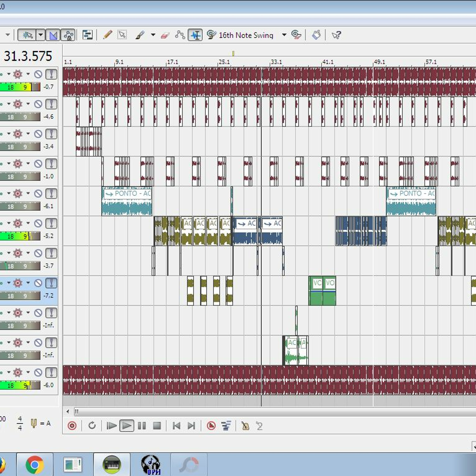Open the 16th Note Swing groove dropdown
The width and height of the screenshot is (476, 476).
coord(284,35)
